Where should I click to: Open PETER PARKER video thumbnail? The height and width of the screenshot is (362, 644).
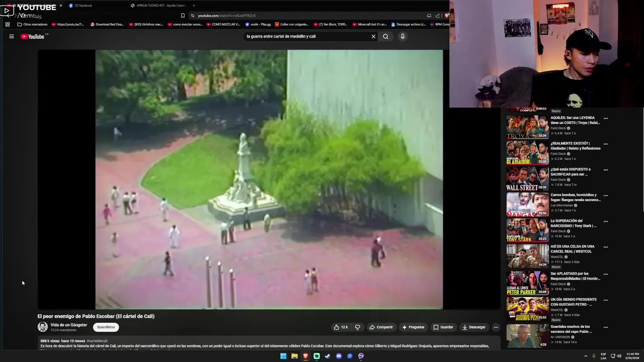click(527, 283)
